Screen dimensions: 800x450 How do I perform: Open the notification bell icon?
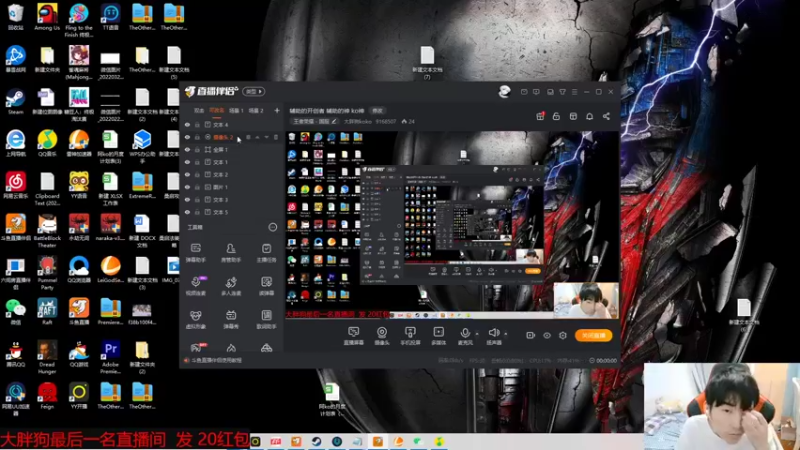(x=589, y=116)
